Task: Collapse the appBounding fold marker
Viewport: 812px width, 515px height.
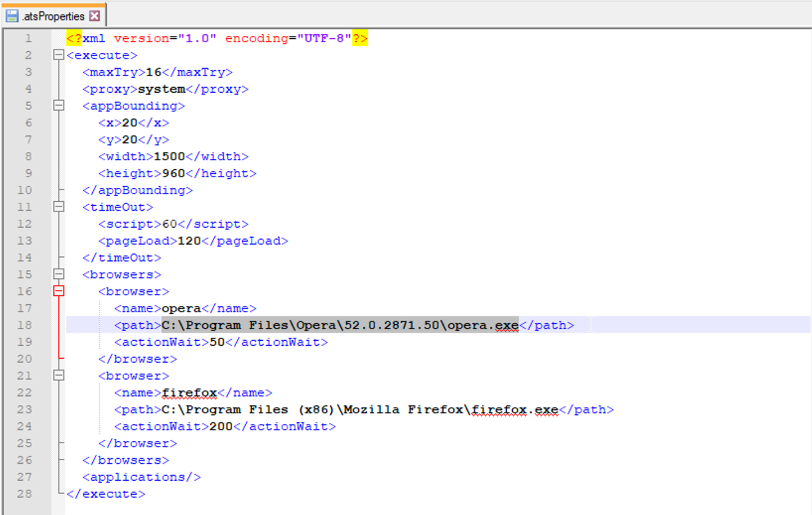Action: click(x=58, y=106)
